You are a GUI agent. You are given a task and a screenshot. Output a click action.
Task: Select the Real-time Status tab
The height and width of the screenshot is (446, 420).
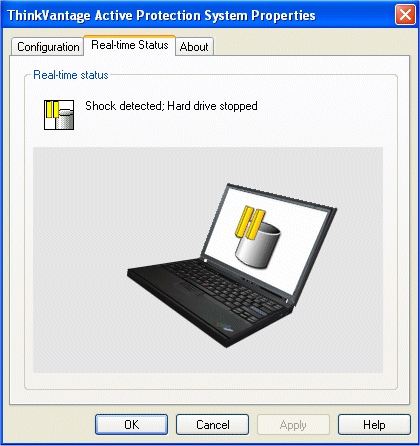pos(130,45)
